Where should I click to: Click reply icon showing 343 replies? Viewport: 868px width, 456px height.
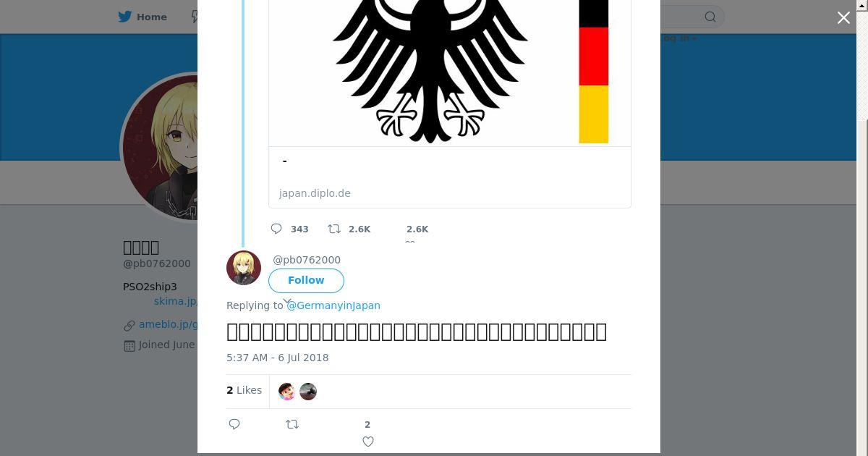click(276, 229)
